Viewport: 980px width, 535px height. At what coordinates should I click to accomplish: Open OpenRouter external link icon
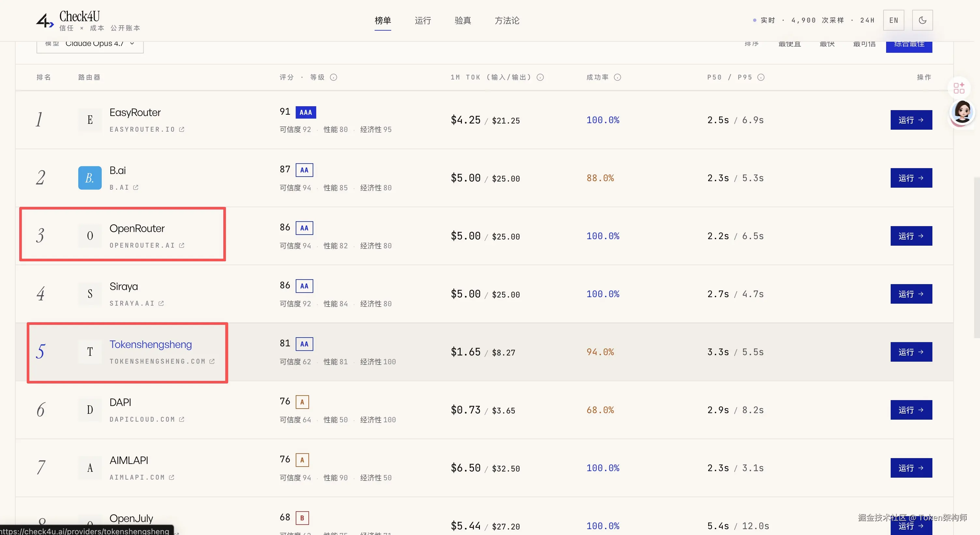pos(182,245)
